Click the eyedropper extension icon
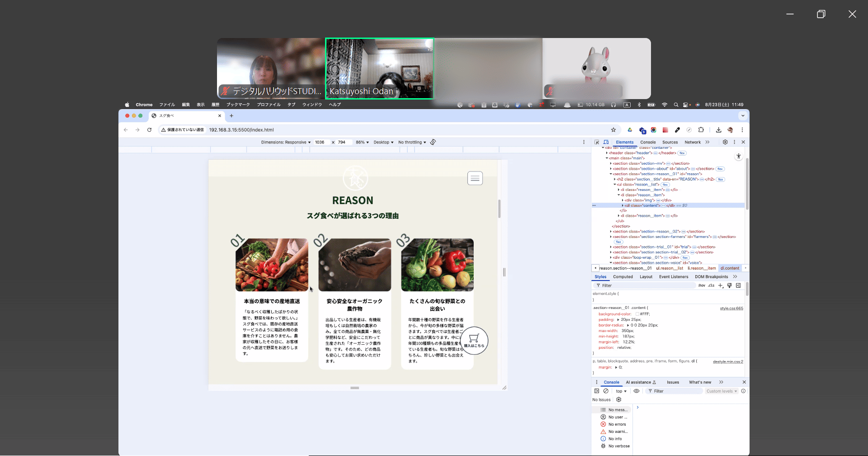This screenshot has width=868, height=456. 677,130
